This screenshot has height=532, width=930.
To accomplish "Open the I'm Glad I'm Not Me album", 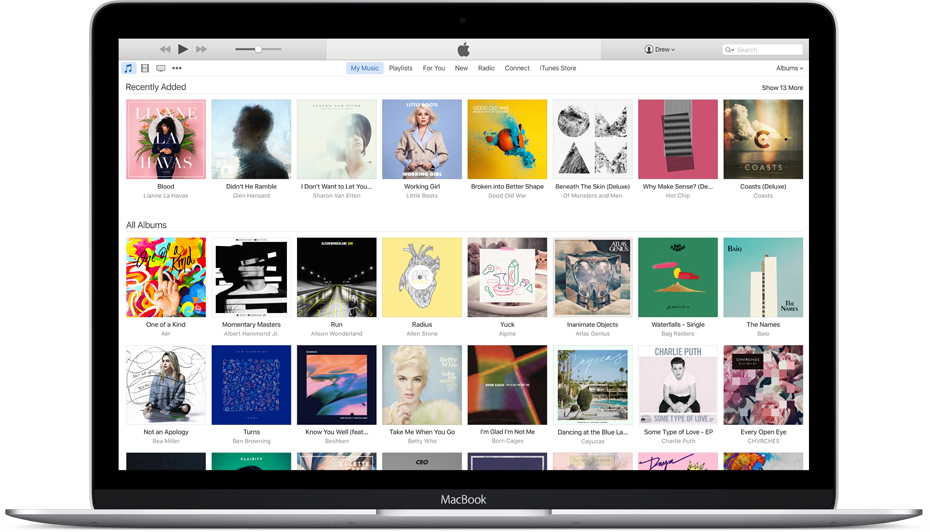I will click(508, 385).
